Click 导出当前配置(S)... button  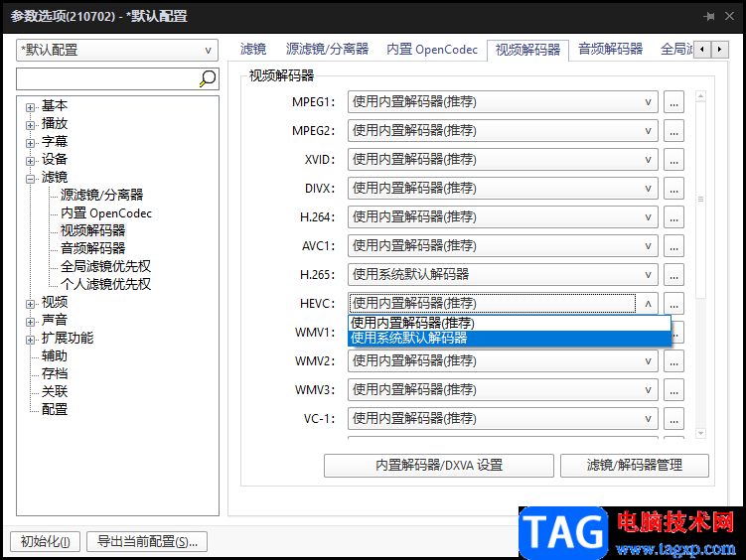point(147,541)
